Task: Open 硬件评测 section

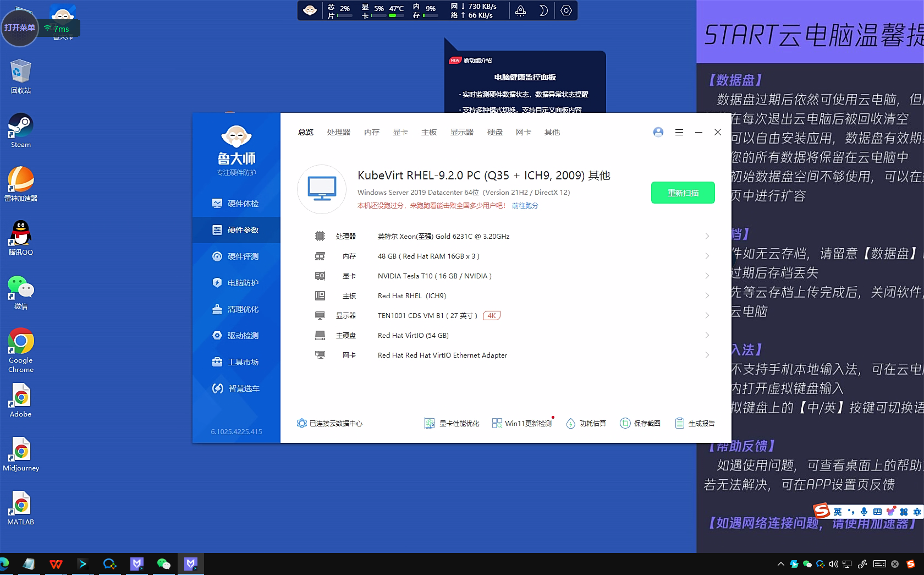Action: (x=236, y=256)
